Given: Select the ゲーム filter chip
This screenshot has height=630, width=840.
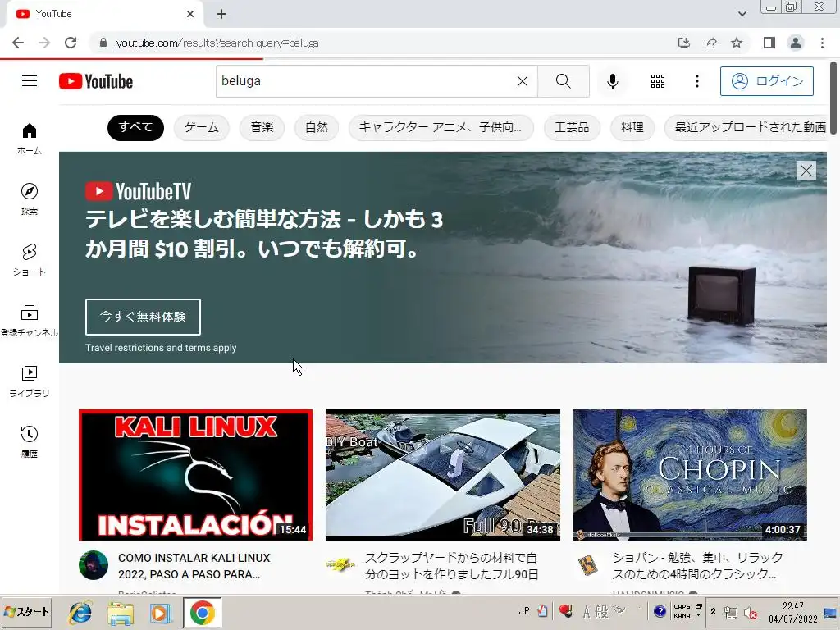Looking at the screenshot, I should [x=202, y=127].
